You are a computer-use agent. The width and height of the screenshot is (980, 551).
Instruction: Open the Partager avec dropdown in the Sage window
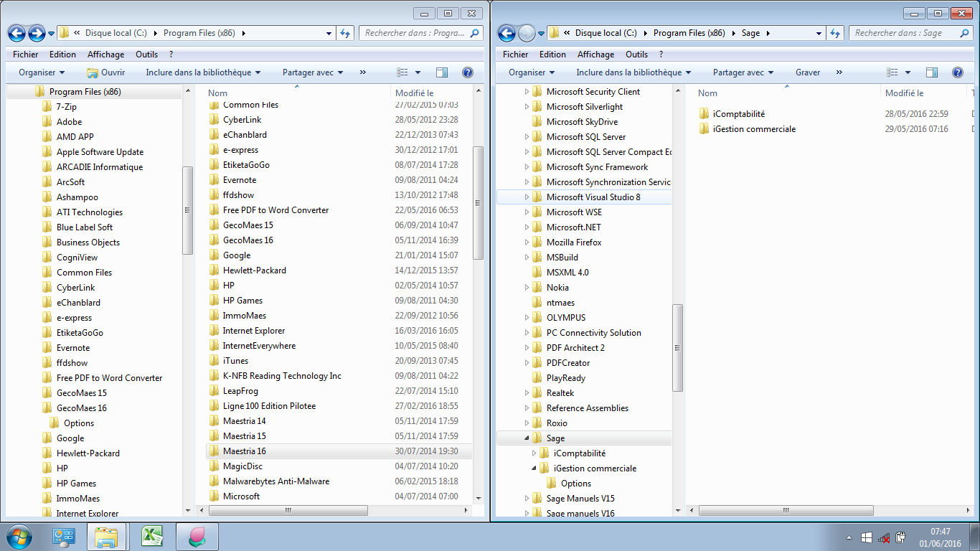pyautogui.click(x=743, y=72)
